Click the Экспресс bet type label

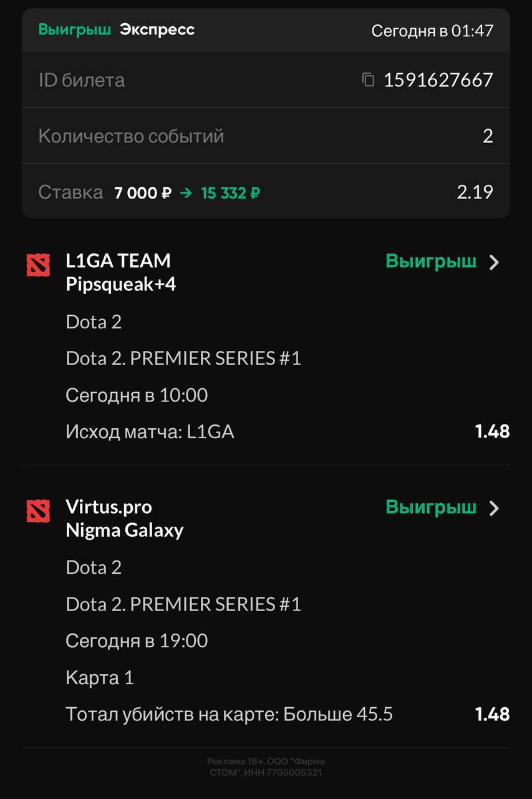pyautogui.click(x=157, y=29)
